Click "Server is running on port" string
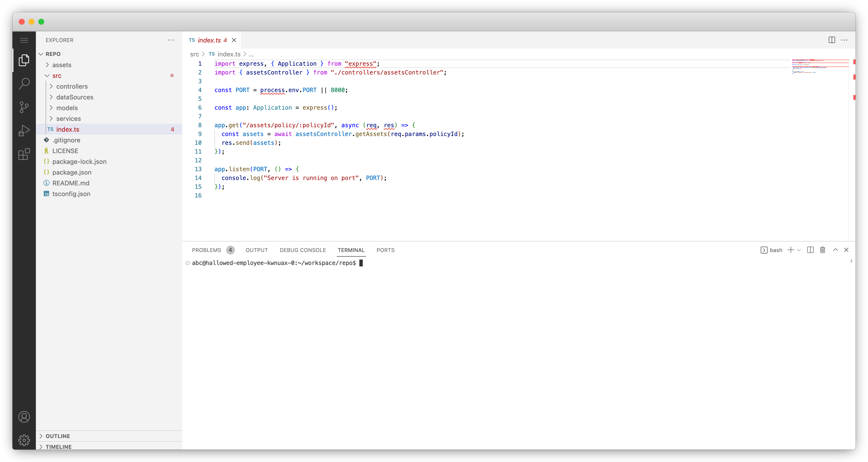The height and width of the screenshot is (462, 868). (311, 178)
